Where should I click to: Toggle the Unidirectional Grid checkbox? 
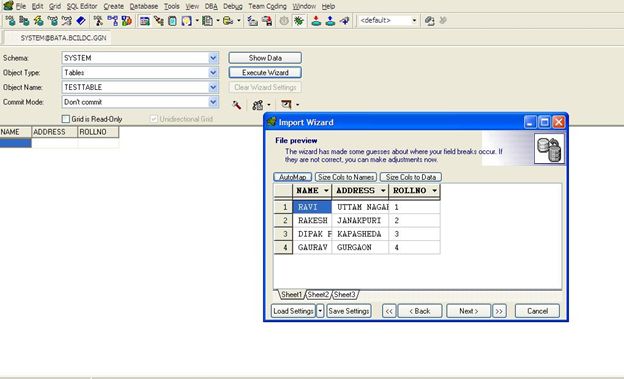point(154,119)
